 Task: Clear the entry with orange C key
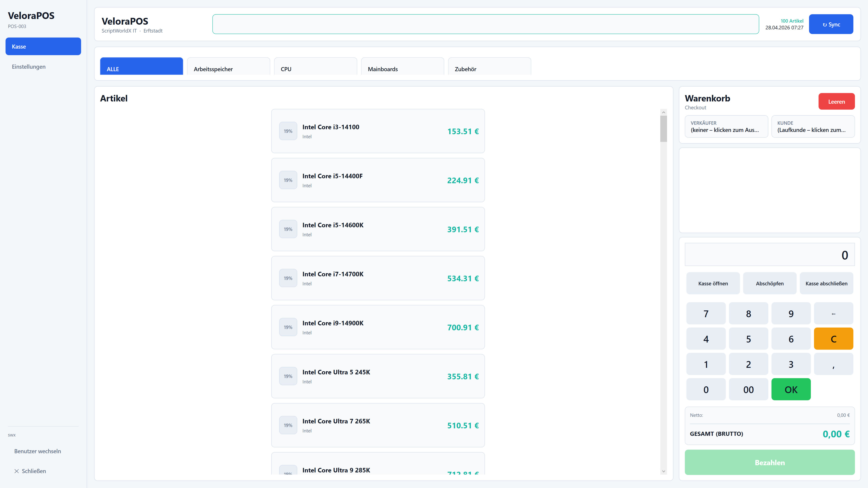tap(833, 339)
